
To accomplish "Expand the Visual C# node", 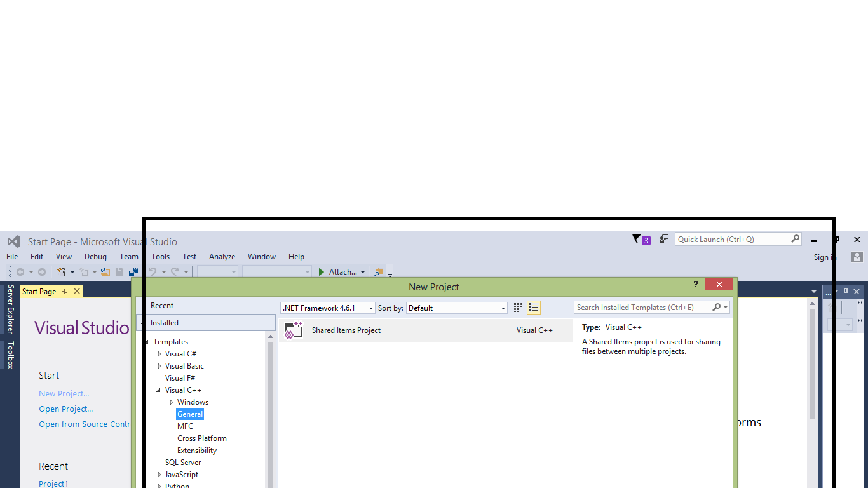I will point(159,354).
